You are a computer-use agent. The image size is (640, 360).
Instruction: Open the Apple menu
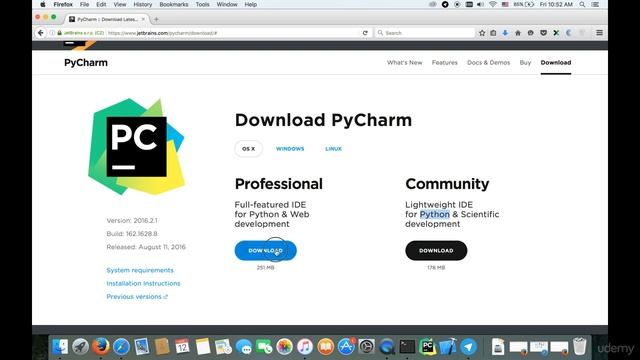pyautogui.click(x=43, y=4)
